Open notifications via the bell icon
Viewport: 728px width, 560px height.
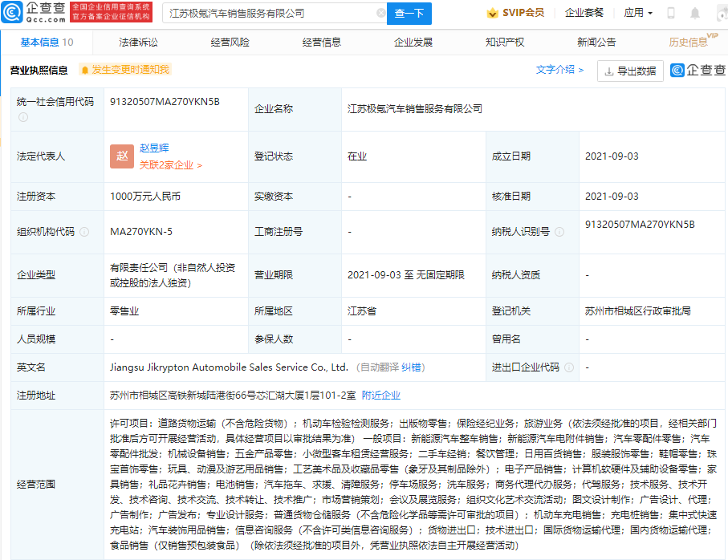tap(693, 13)
